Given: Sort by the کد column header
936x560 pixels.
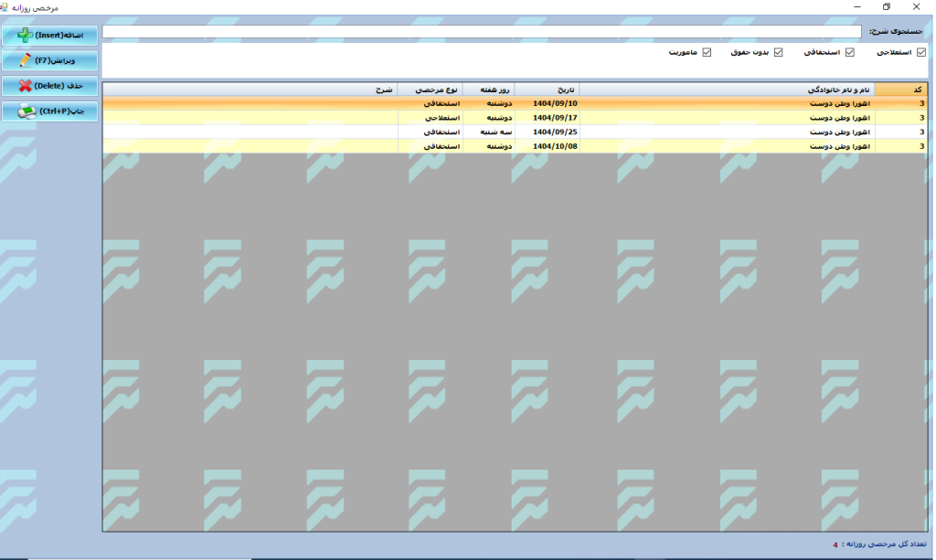Looking at the screenshot, I should (900, 90).
